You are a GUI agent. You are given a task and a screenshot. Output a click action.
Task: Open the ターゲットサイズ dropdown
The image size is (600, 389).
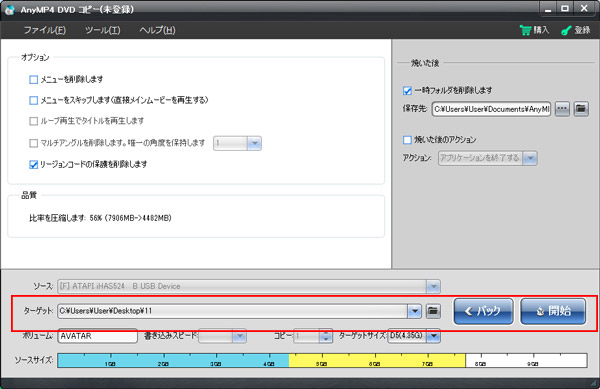coord(434,336)
